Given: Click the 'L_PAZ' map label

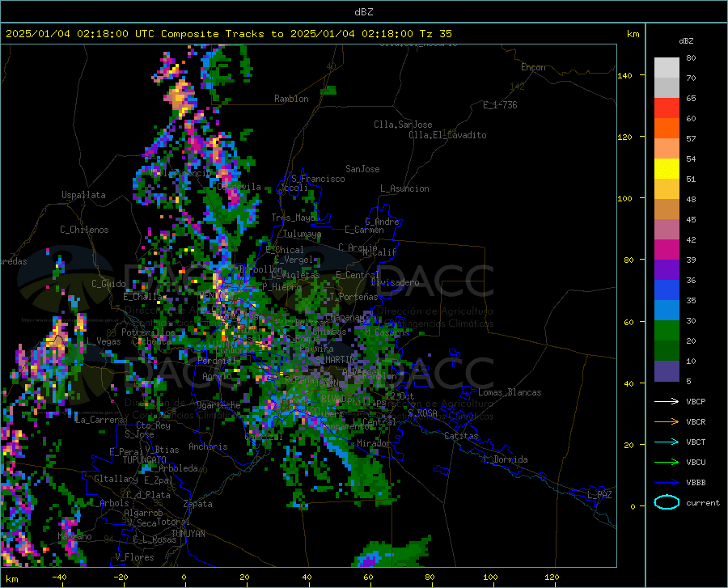Looking at the screenshot, I should pos(599,495).
